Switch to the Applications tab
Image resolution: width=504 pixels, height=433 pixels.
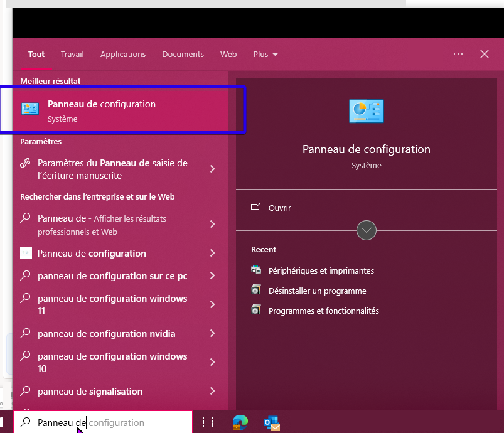pyautogui.click(x=123, y=55)
